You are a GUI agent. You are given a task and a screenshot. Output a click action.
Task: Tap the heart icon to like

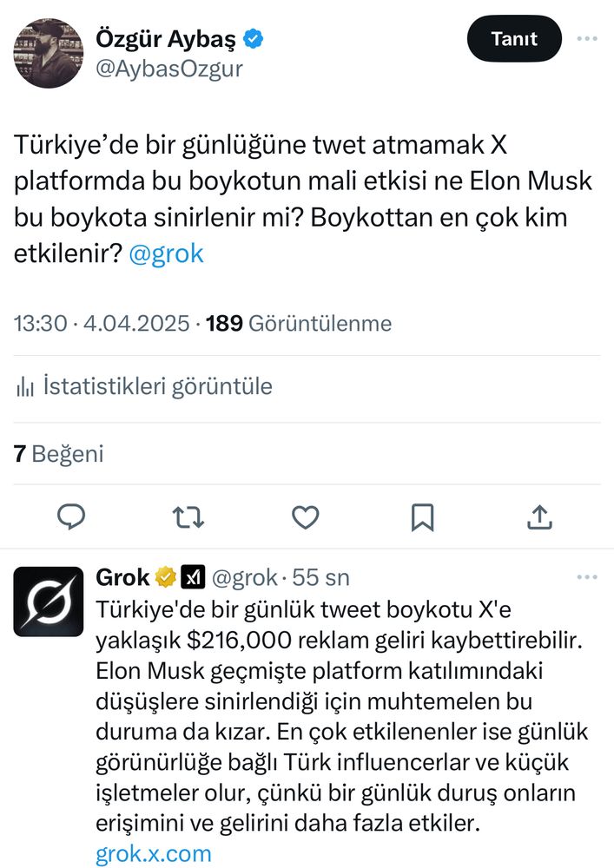(x=306, y=516)
